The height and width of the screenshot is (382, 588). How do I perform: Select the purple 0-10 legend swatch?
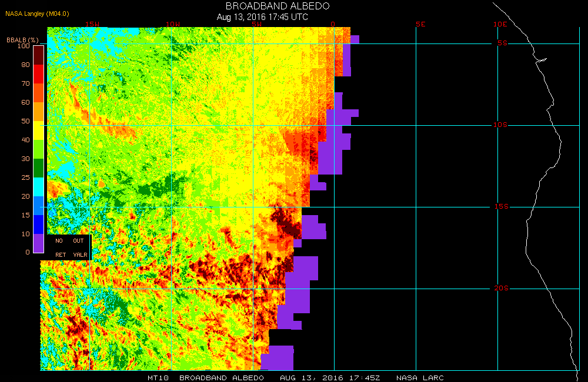coord(39,243)
